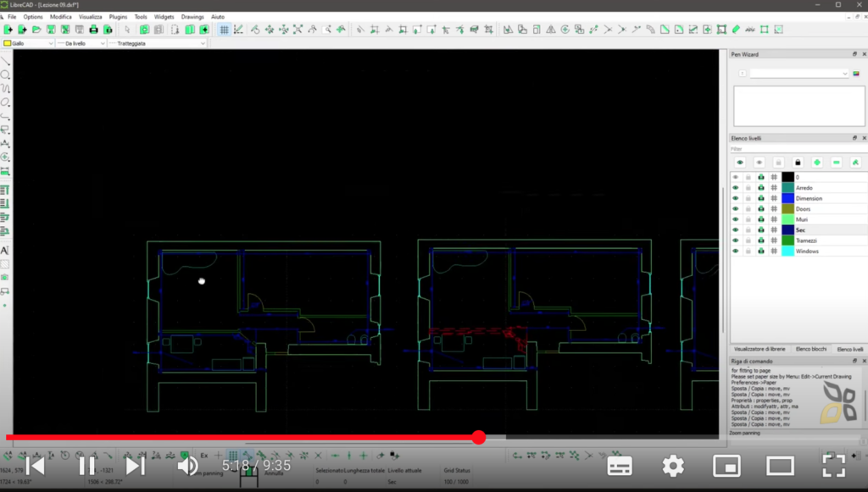868x492 pixels.
Task: Toggle lock on the Sec layer
Action: tap(748, 230)
